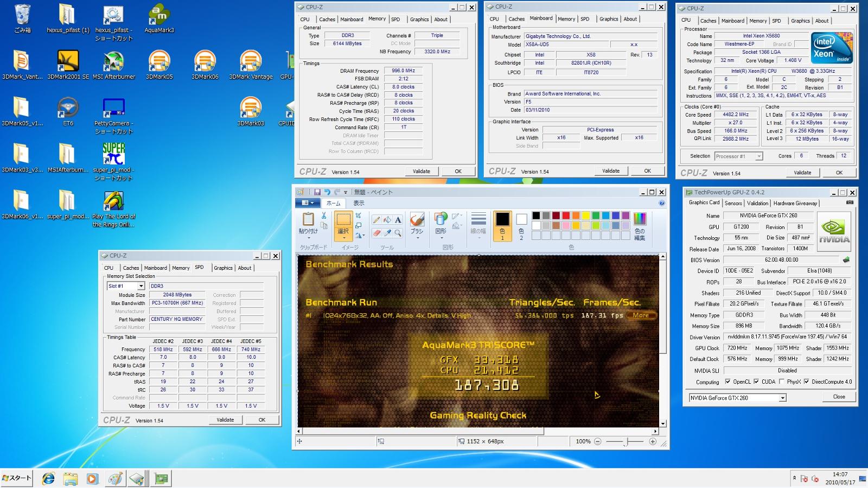This screenshot has height=488, width=868.
Task: Click the Undo arrow in Paint title bar
Action: point(327,192)
